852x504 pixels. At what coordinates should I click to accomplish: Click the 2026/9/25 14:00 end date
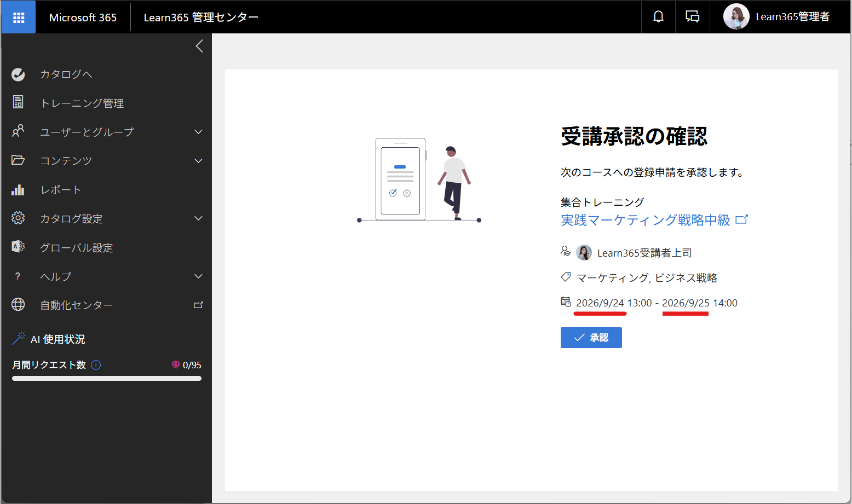[700, 303]
